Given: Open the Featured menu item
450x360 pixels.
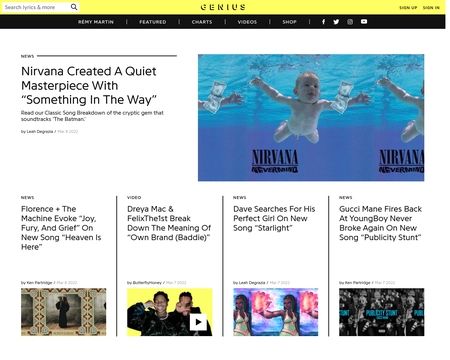Looking at the screenshot, I should (153, 22).
